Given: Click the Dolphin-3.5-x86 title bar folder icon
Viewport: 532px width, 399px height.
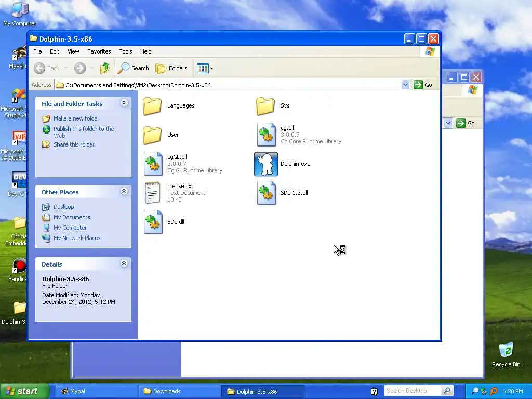Looking at the screenshot, I should [33, 38].
